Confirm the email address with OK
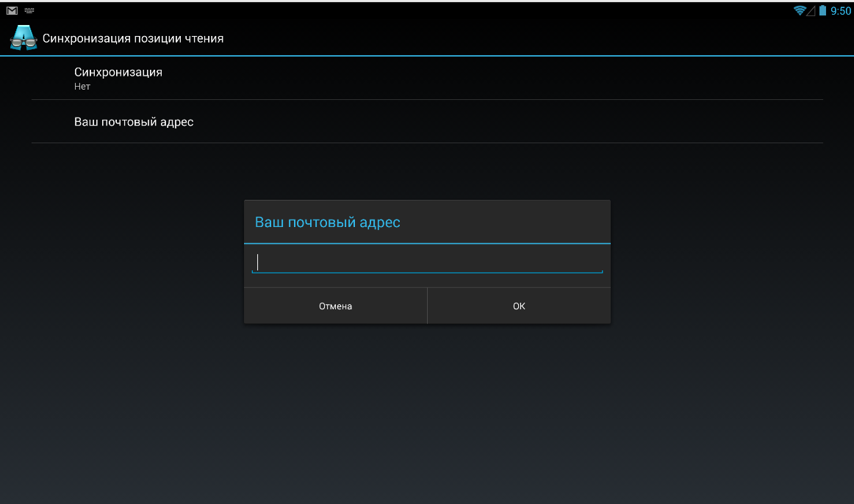This screenshot has width=854, height=504. [x=519, y=306]
